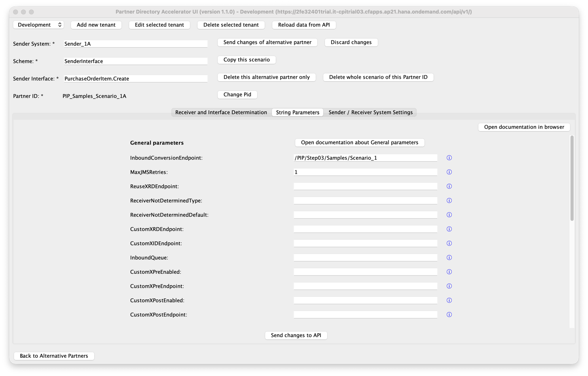
Task: Go Back to Alternative Partners
Action: point(54,356)
